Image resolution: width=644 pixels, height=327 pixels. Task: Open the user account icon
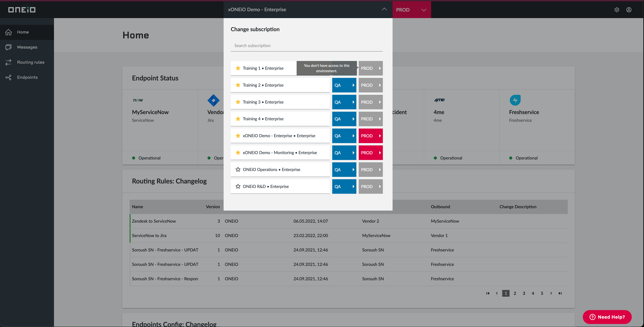[x=629, y=10]
